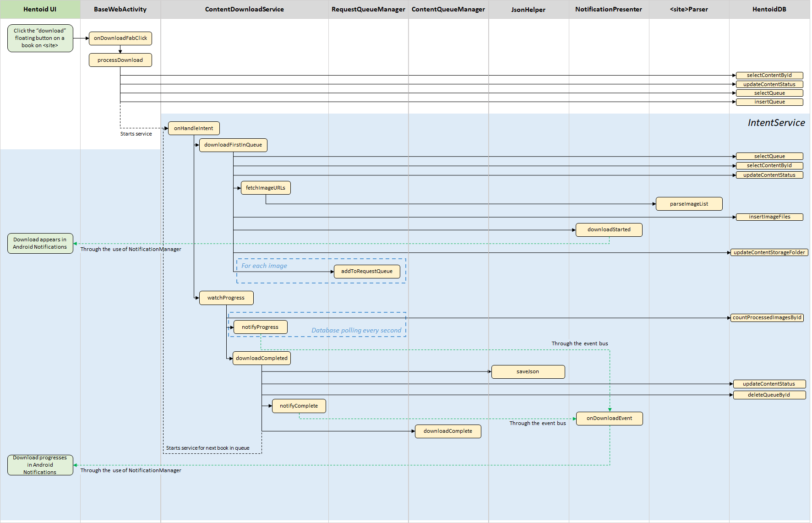Click the IntentService label
Viewport: 812px width, 523px height.
click(x=776, y=123)
